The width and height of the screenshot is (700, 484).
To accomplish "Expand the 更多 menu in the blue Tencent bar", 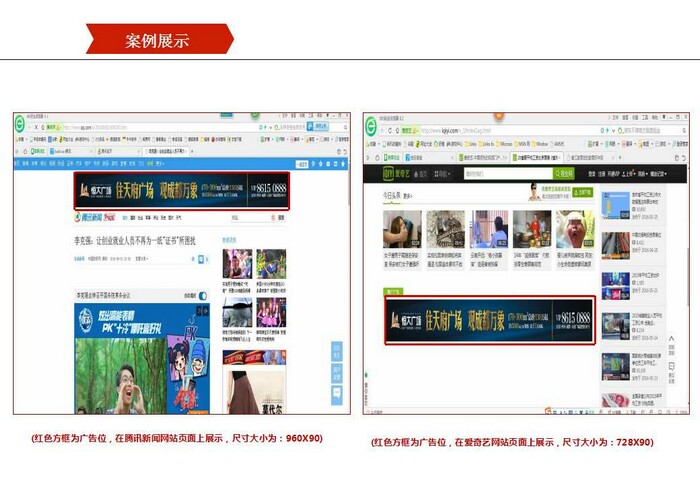I will pyautogui.click(x=160, y=164).
